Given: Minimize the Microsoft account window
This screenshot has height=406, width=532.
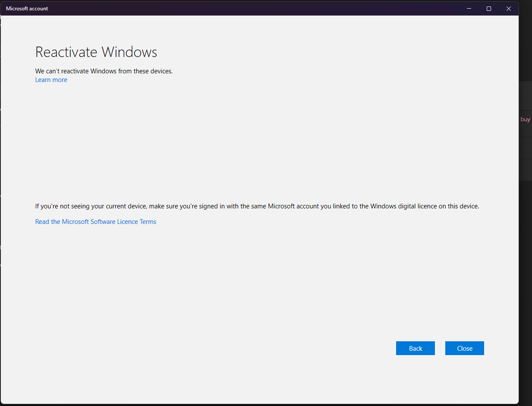Looking at the screenshot, I should tap(469, 9).
